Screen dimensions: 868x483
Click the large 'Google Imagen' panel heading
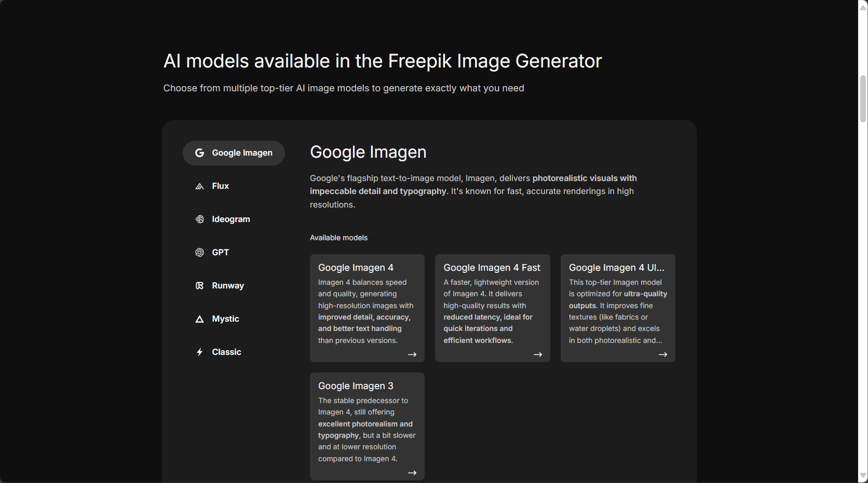[x=368, y=152]
